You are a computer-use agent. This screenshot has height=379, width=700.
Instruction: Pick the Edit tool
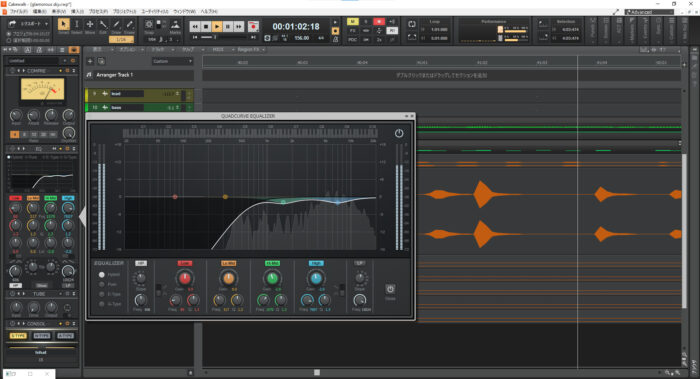[x=103, y=24]
